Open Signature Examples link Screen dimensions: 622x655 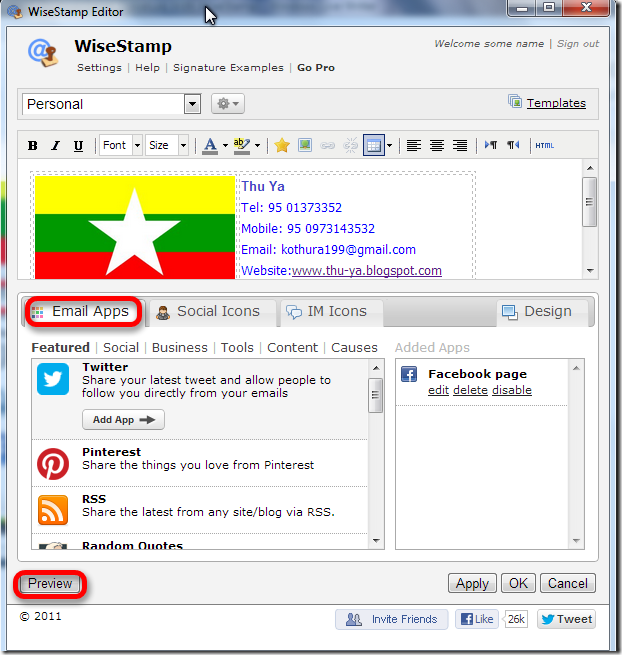[228, 68]
